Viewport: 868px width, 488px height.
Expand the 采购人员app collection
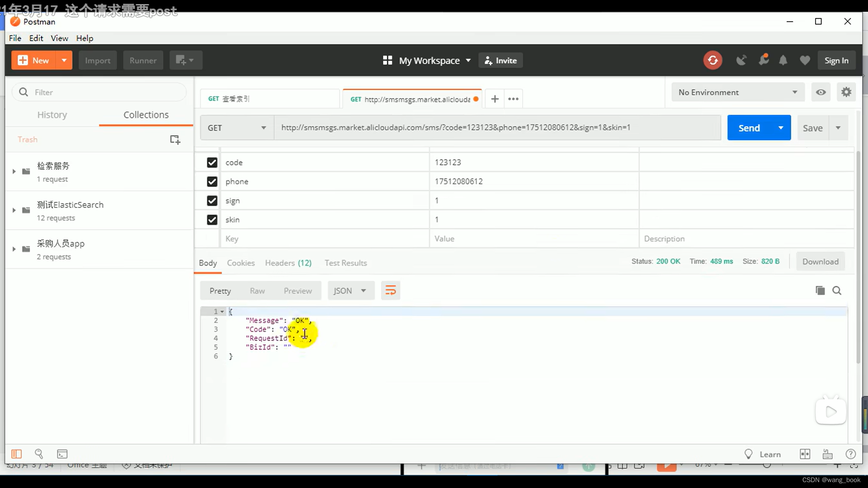14,249
